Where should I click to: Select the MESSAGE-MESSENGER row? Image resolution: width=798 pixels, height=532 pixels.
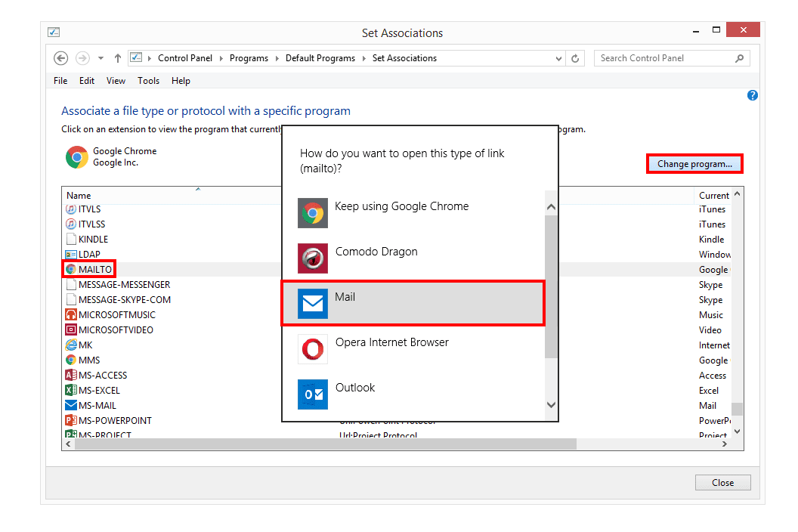coord(124,285)
